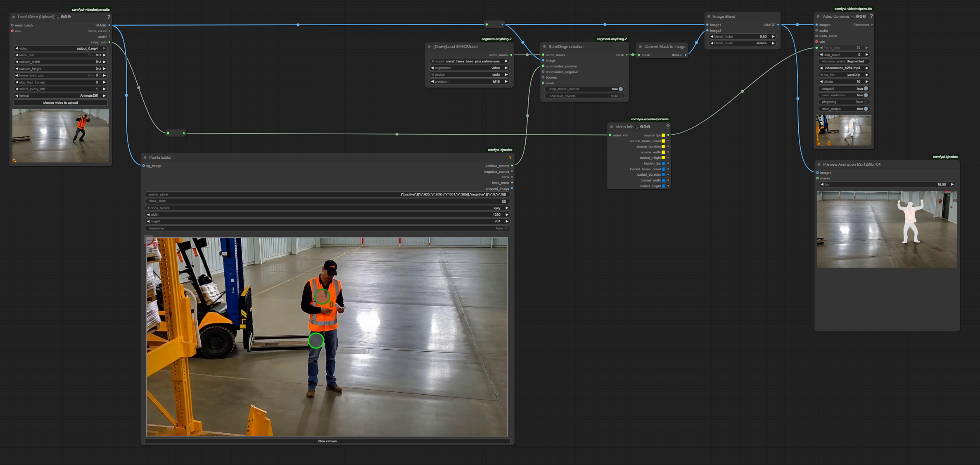
Task: Click the blue loaded_fps output square
Action: pos(663,163)
